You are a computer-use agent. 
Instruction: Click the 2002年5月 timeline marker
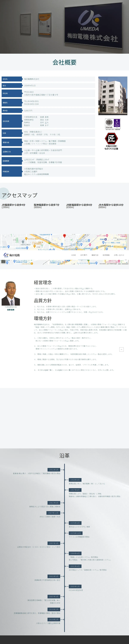click(54, 576)
